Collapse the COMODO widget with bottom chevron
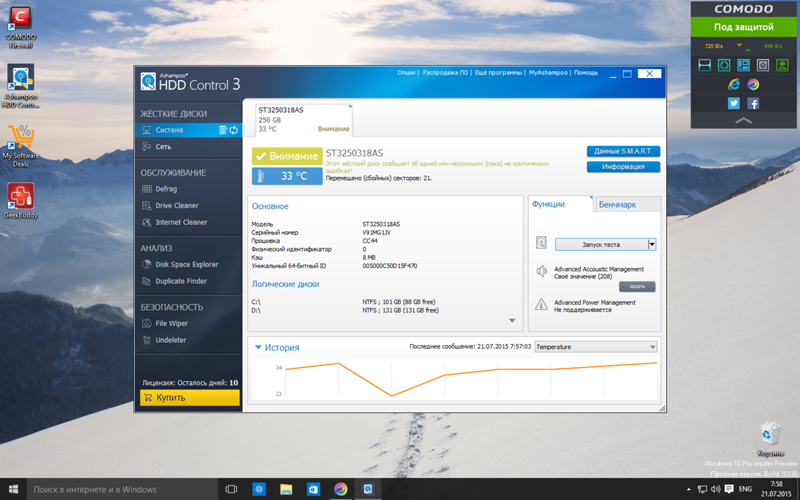The width and height of the screenshot is (800, 500). [x=743, y=121]
